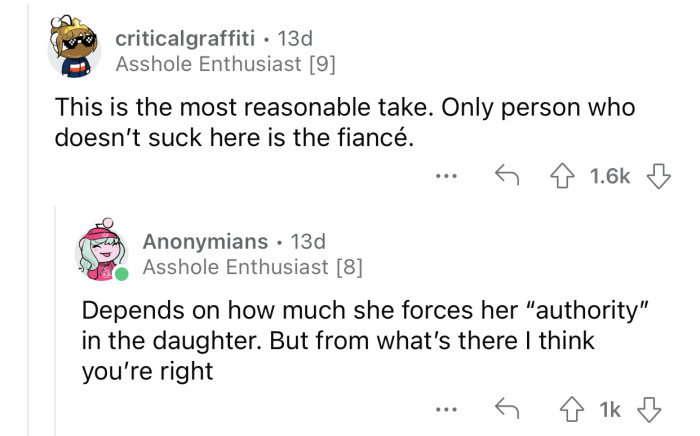Viewport: 700px width, 436px height.
Task: Click the Asshole Enthusiast [8] flair
Action: tap(253, 266)
